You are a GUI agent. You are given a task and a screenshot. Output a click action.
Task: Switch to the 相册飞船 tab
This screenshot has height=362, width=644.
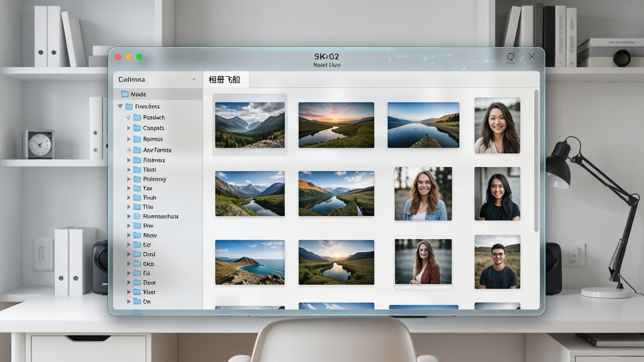click(226, 80)
